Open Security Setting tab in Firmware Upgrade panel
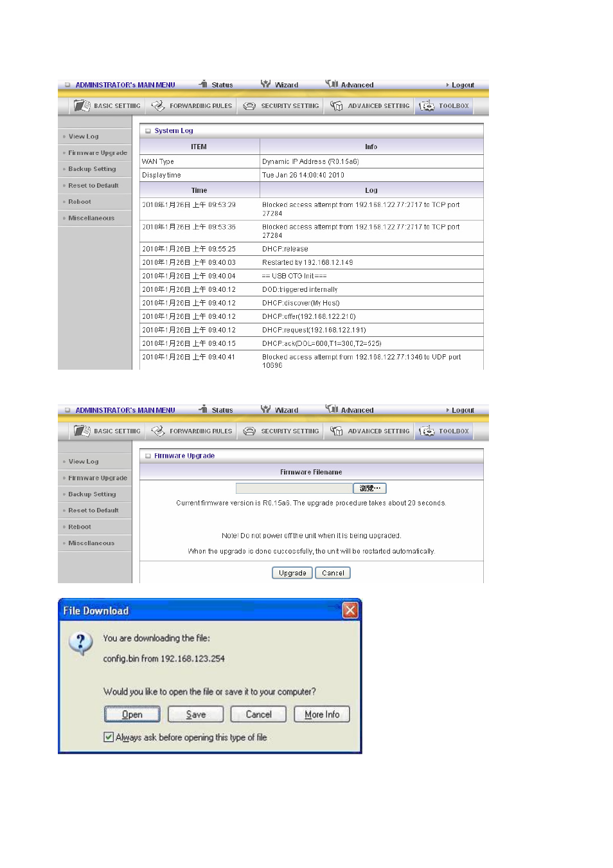Image resolution: width=613 pixels, height=868 pixels. (x=281, y=431)
